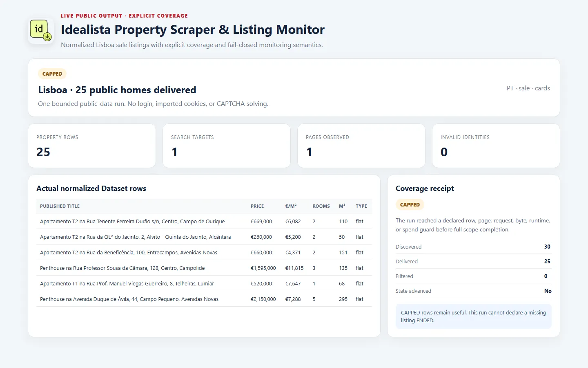Select row 'Penthouse na Rua Professor Sousa da Câmara'
This screenshot has height=368, width=588.
(x=204, y=268)
